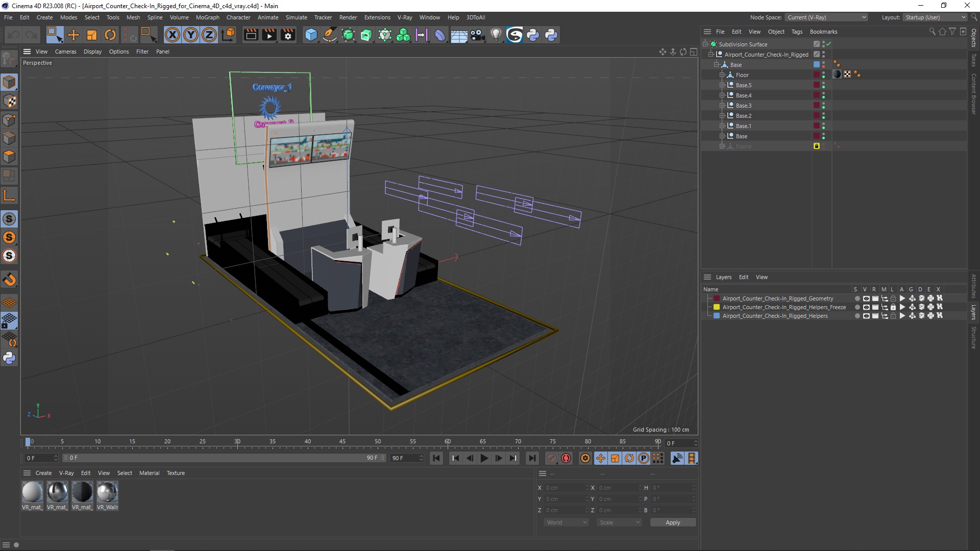
Task: Click Render View clapperboard icon
Action: [251, 35]
